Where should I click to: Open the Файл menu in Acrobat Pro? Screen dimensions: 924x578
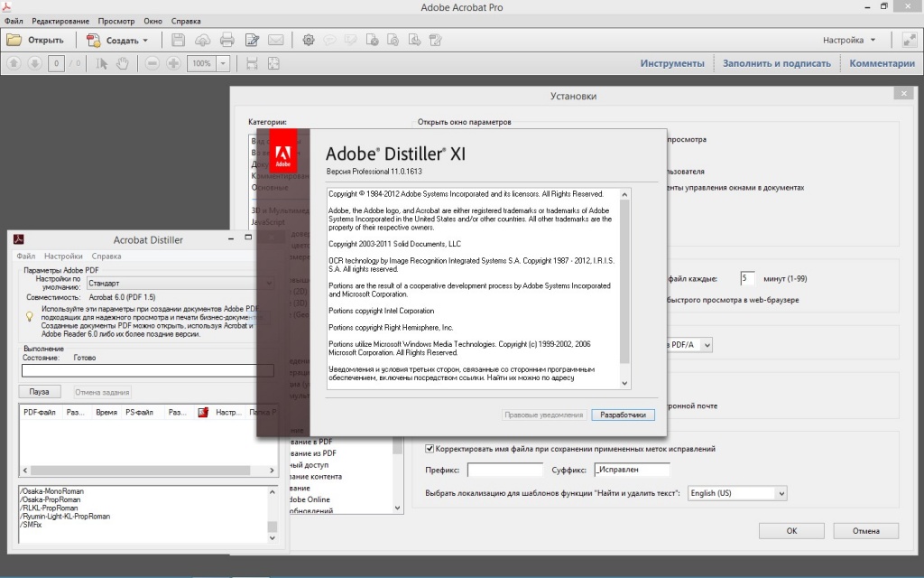point(14,21)
